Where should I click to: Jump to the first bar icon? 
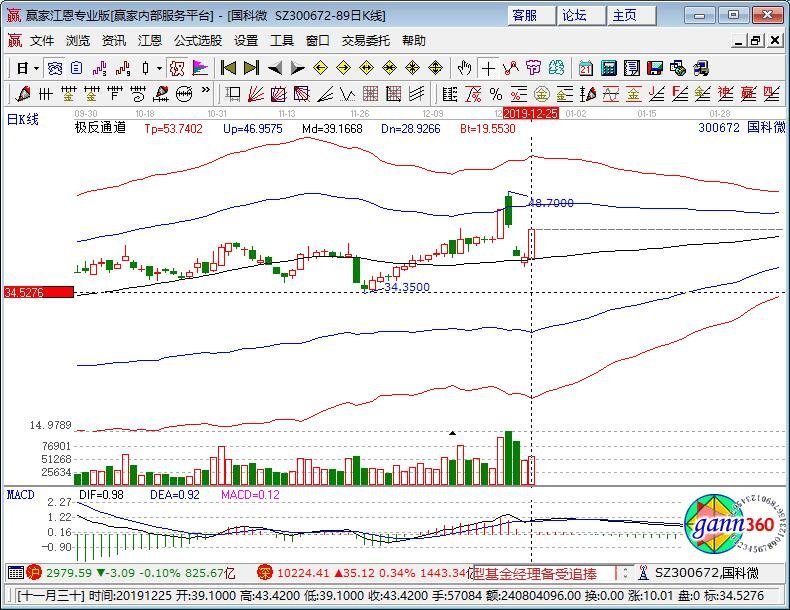tap(228, 68)
